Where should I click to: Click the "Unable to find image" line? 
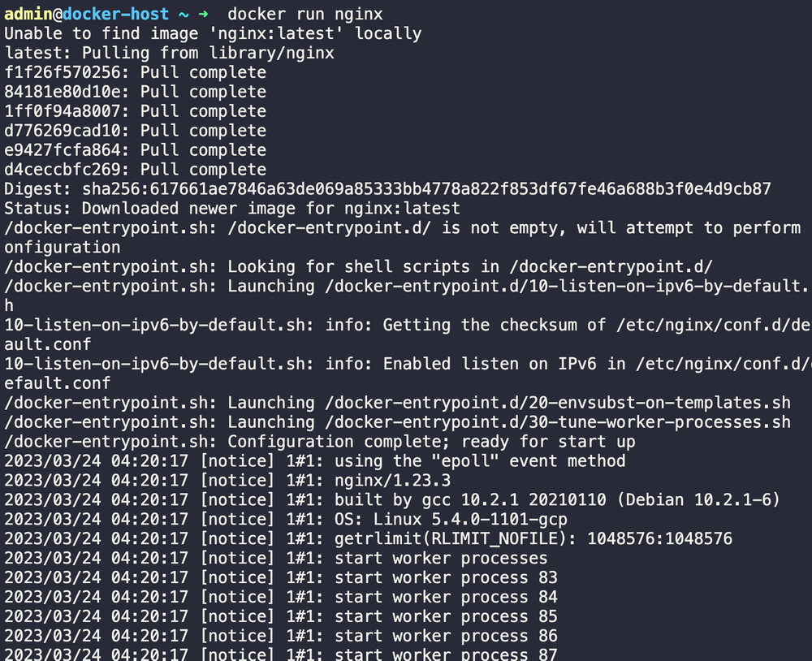(x=213, y=33)
